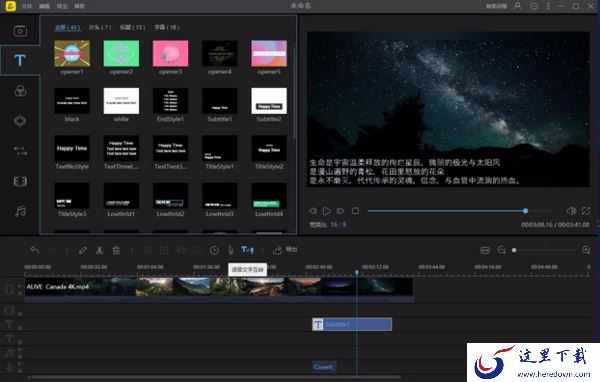Image resolution: width=600 pixels, height=382 pixels.
Task: Click the Export cloud button in toolbar
Action: pos(285,250)
